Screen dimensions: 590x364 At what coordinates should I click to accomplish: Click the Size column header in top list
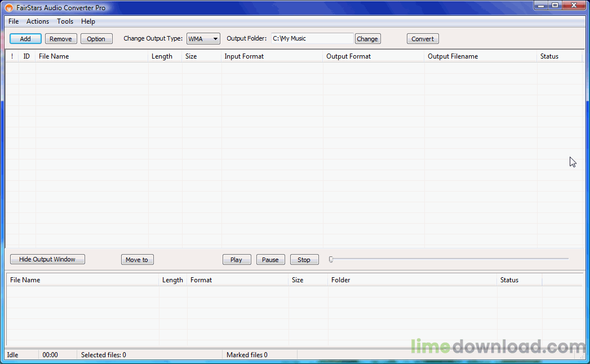click(202, 56)
